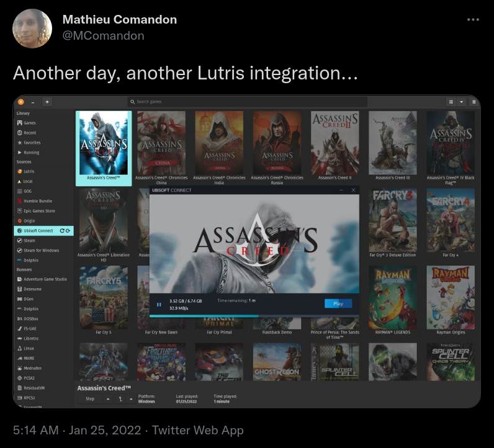Select the Ubisoft Connect source row
494x448 pixels.
click(x=44, y=231)
